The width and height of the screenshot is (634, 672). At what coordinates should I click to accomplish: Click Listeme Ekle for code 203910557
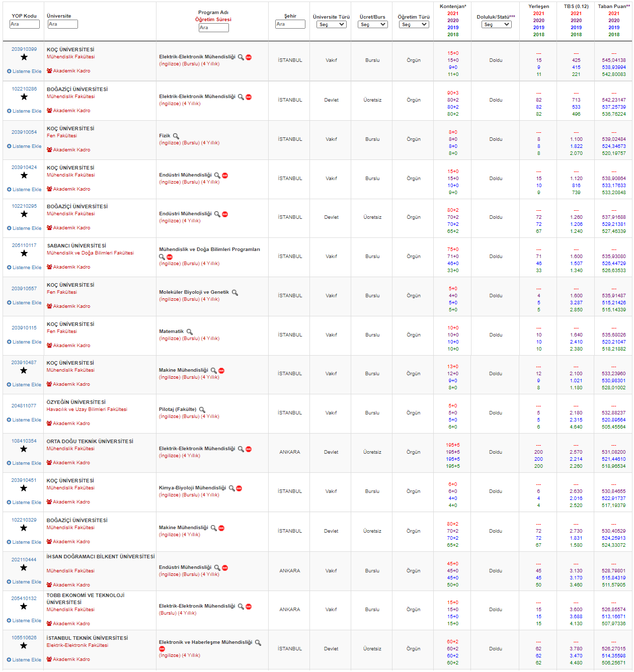coord(24,303)
